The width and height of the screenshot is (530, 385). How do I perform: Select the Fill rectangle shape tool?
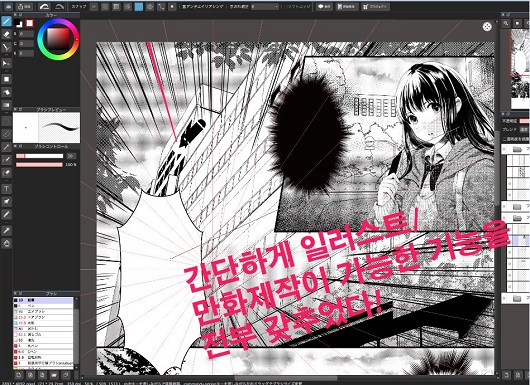click(x=6, y=79)
